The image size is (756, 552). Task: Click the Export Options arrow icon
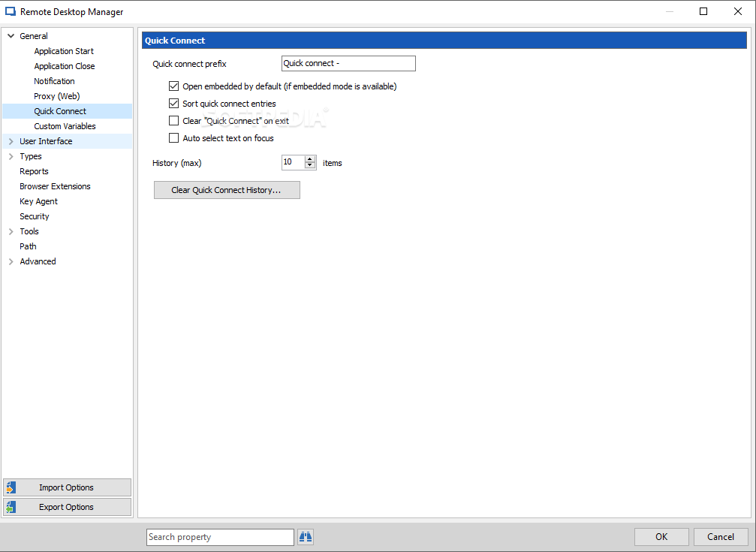11,507
